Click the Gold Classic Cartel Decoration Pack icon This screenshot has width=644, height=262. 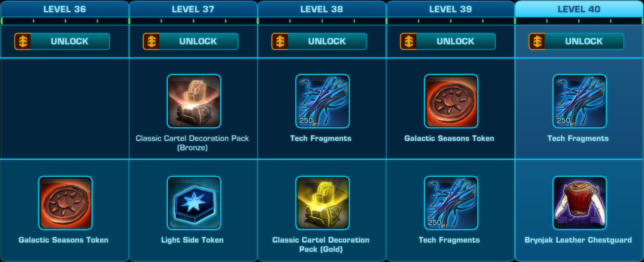[322, 203]
